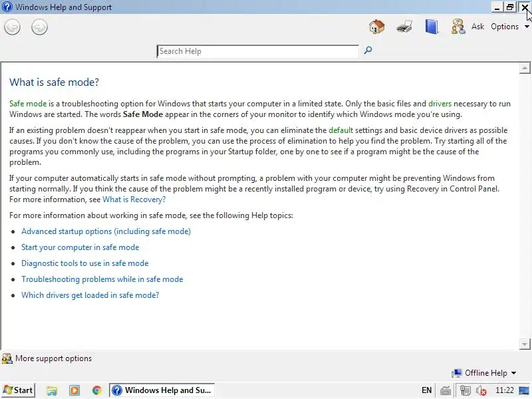Go back using the Back arrow button

pos(13,27)
